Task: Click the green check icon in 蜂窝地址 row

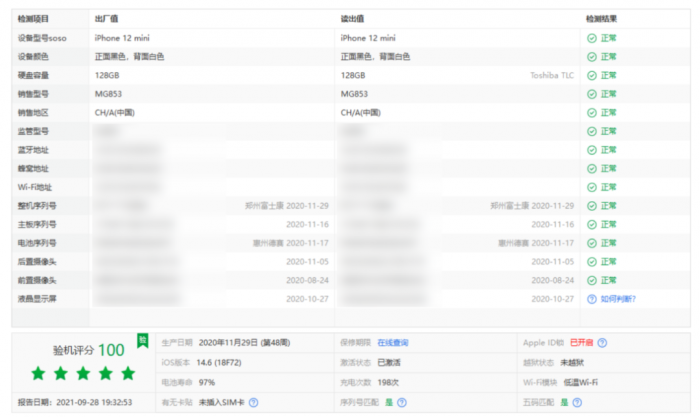Action: coord(592,169)
